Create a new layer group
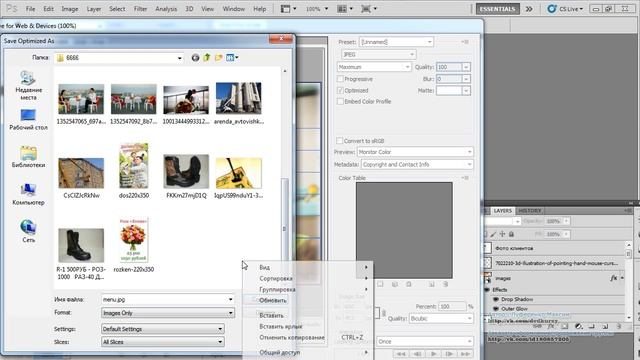 591,326
